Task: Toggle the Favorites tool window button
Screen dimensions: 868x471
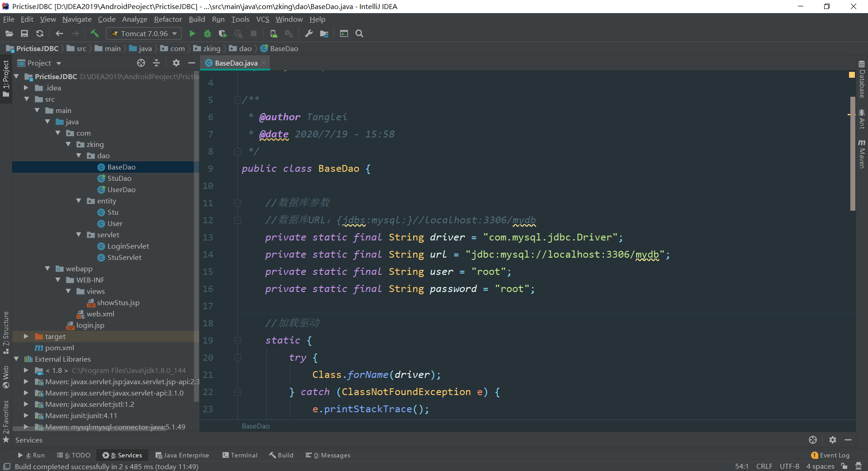Action: pos(6,421)
